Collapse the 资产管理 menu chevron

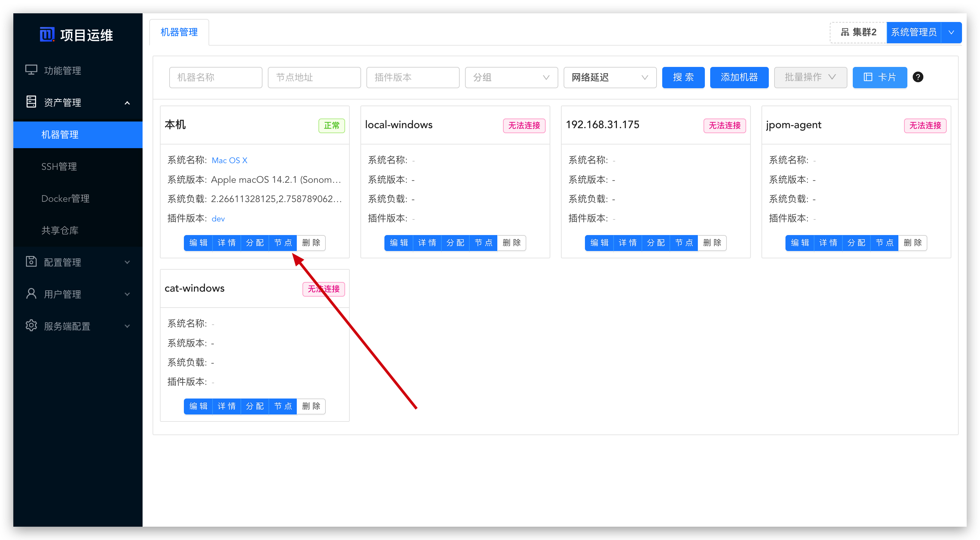pyautogui.click(x=128, y=103)
